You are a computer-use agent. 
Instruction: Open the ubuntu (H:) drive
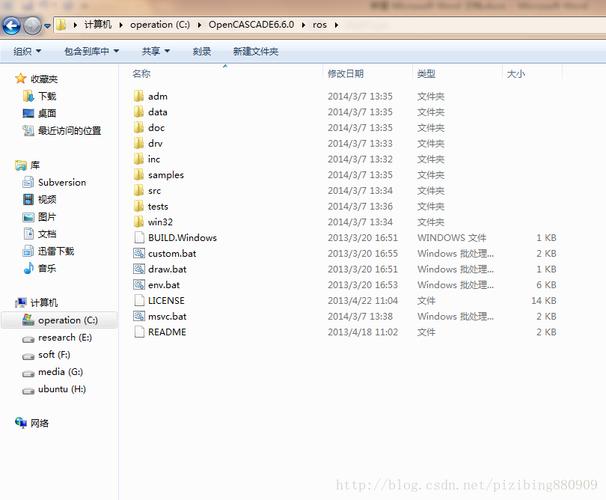(x=62, y=389)
